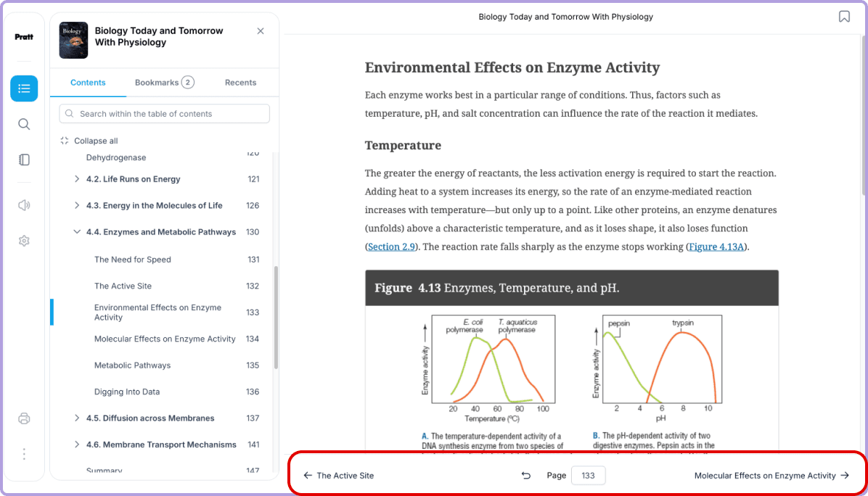The height and width of the screenshot is (496, 868).
Task: Open reader settings gear icon
Action: pyautogui.click(x=24, y=241)
